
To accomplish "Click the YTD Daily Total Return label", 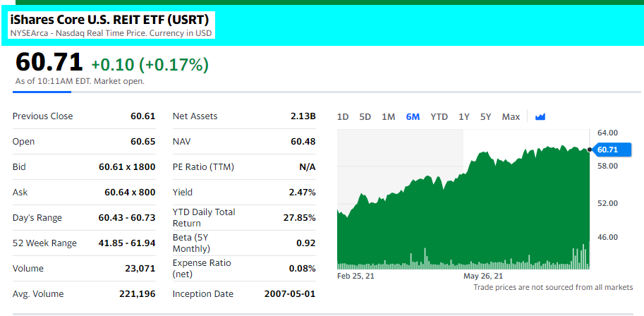I will [204, 218].
